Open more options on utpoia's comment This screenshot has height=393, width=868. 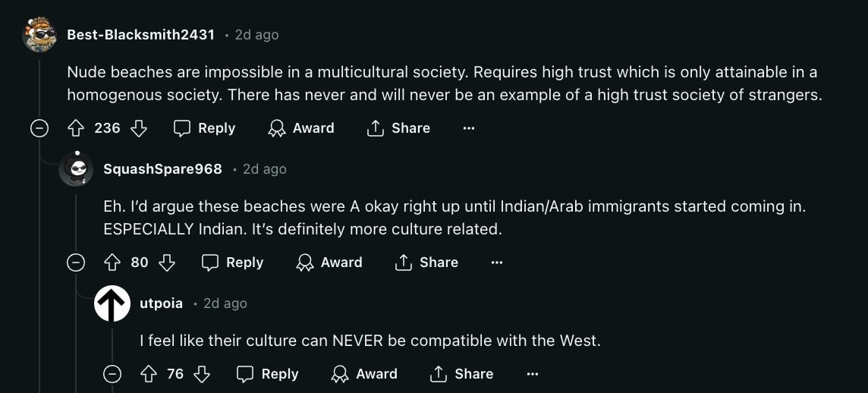(x=532, y=374)
